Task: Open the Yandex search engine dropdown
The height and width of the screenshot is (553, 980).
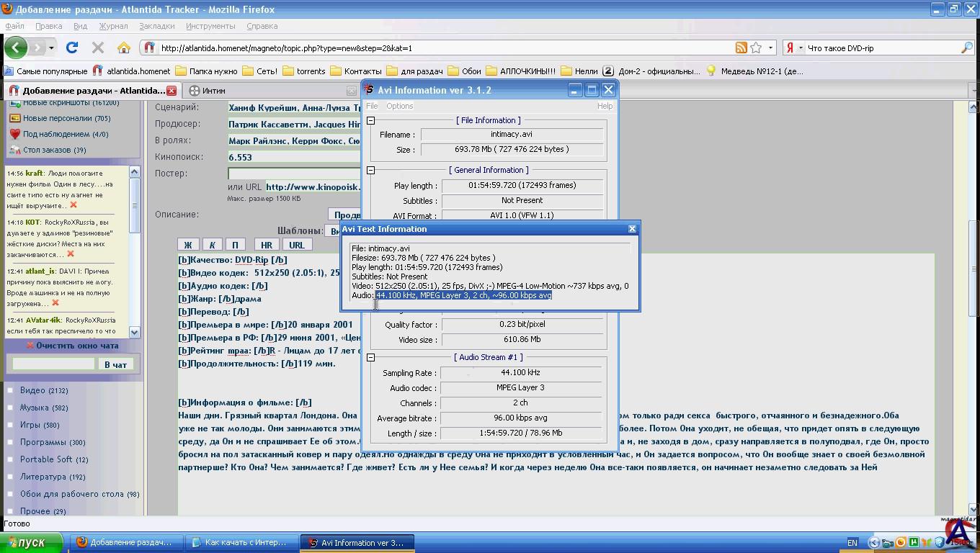Action: 794,48
